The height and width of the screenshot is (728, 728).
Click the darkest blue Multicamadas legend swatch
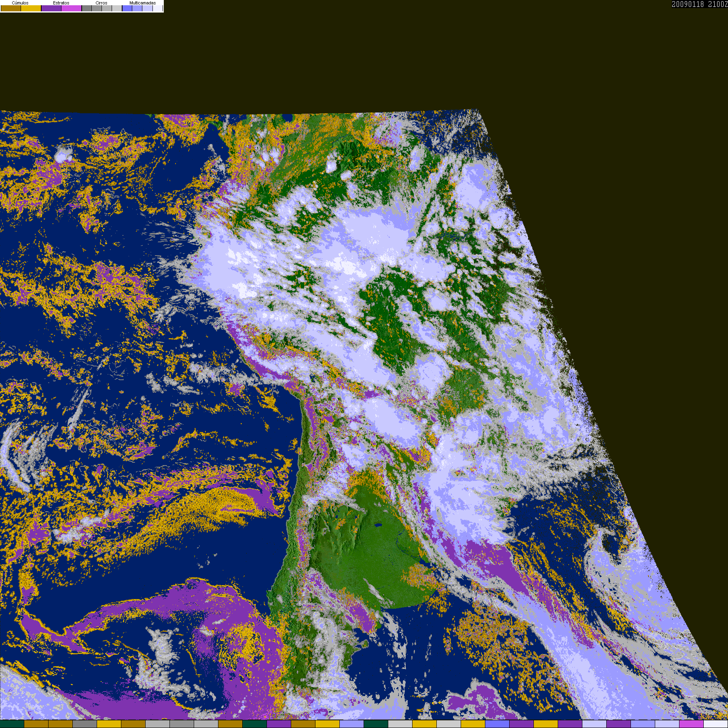coord(127,8)
